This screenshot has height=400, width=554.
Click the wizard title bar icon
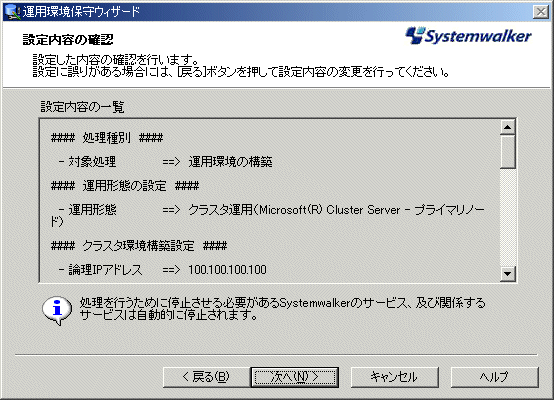(12, 12)
